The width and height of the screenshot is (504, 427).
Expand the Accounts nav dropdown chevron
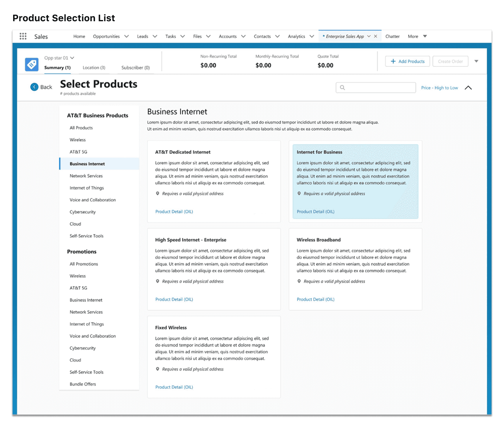243,36
